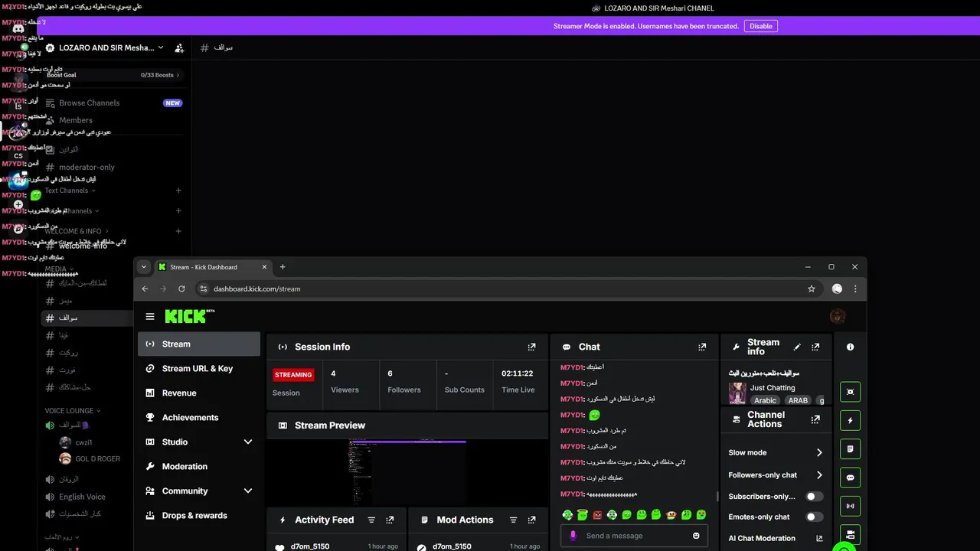Pop out the Mod Actions panel
This screenshot has width=980, height=551.
pyautogui.click(x=531, y=520)
